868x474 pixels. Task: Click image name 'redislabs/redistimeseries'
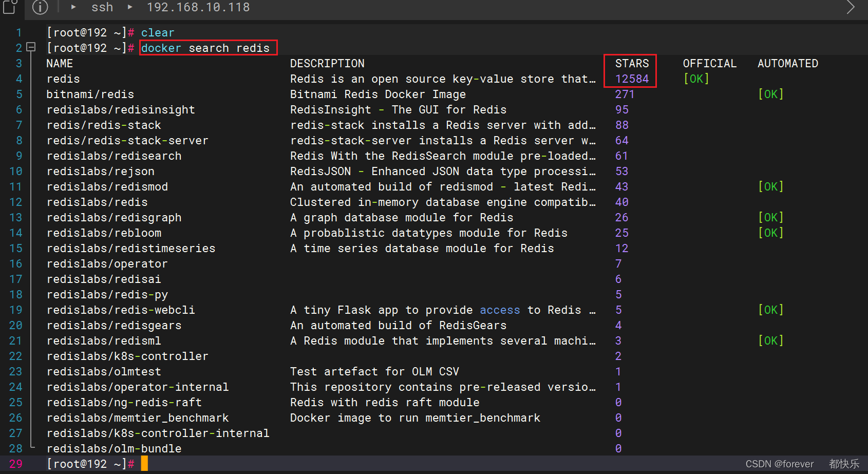coord(131,248)
